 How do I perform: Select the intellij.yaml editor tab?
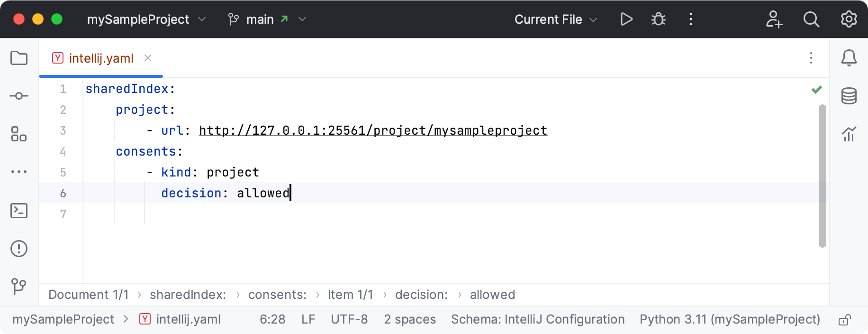[x=100, y=58]
